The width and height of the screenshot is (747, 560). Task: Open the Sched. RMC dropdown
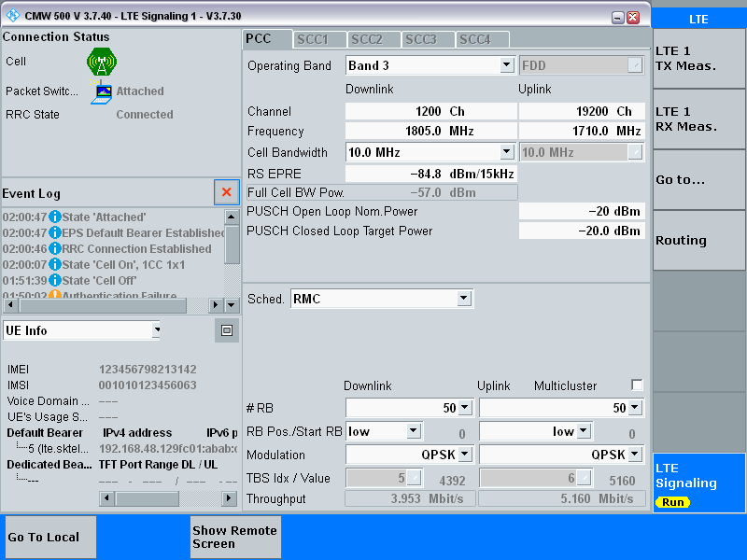463,299
